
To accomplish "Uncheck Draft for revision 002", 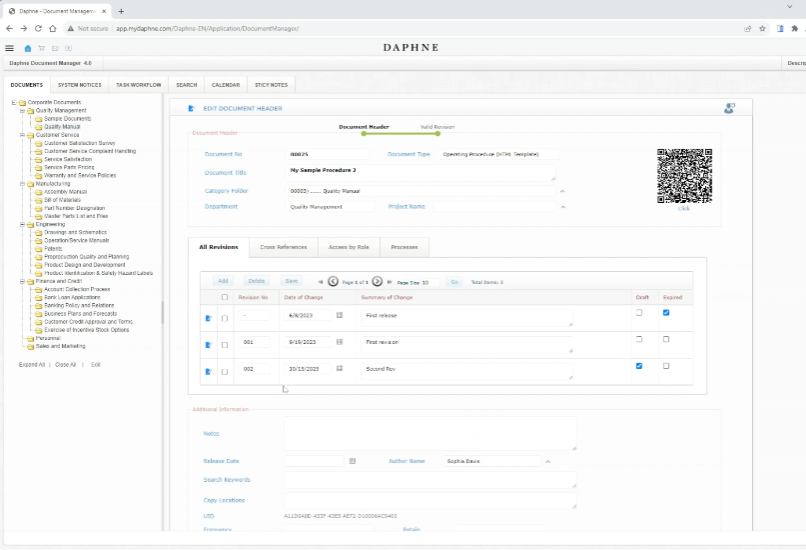I will coord(639,366).
